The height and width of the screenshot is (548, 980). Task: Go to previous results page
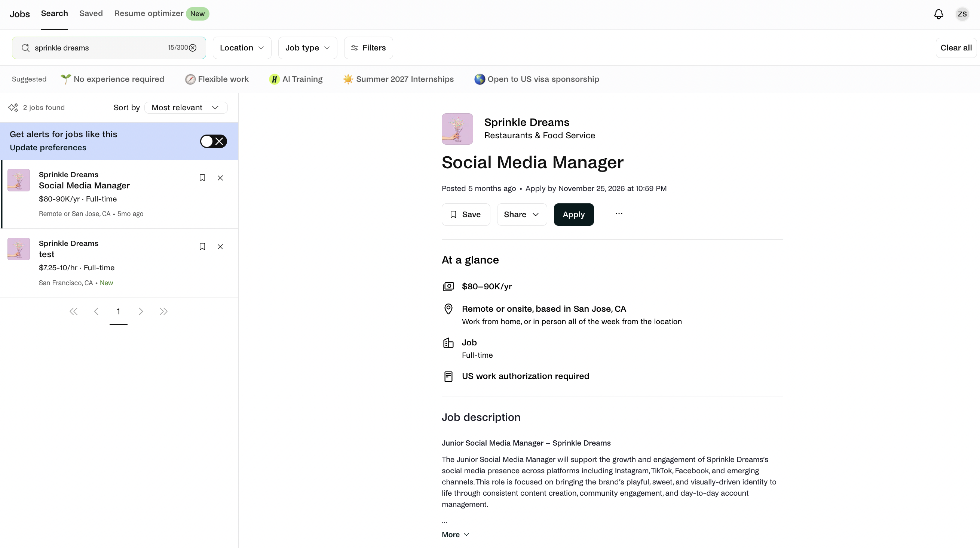[x=96, y=311]
